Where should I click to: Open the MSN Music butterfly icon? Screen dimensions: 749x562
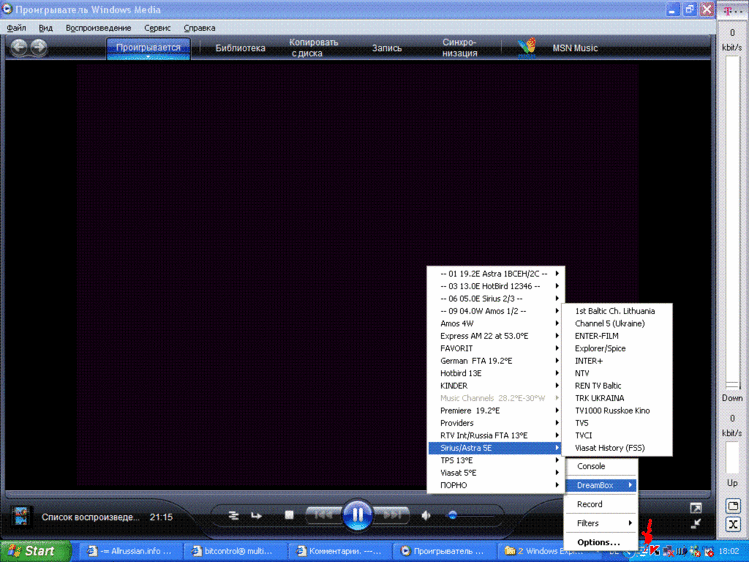(526, 48)
